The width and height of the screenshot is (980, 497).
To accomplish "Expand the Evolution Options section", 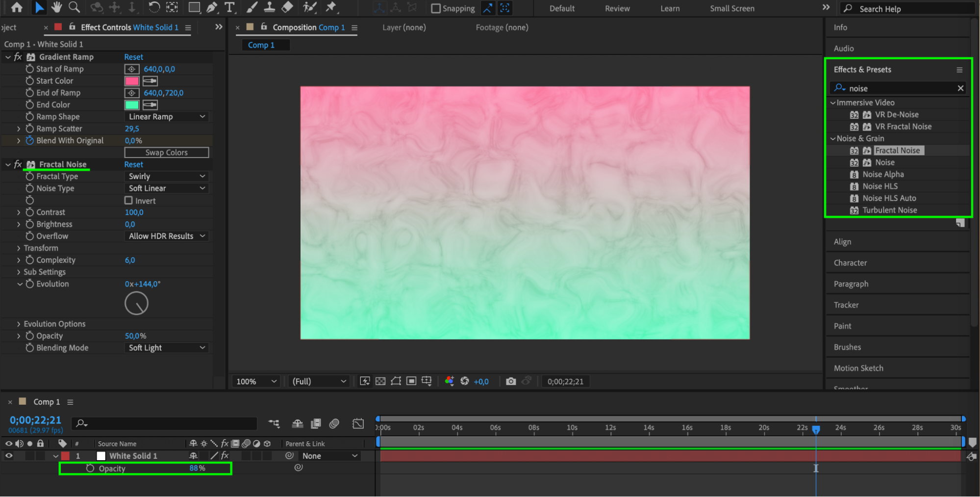I will [19, 324].
